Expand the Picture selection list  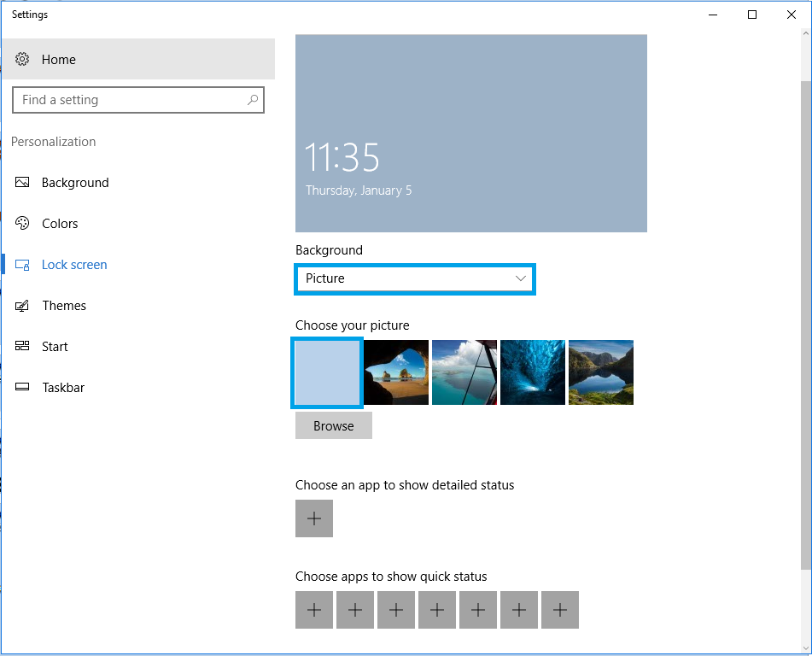415,278
